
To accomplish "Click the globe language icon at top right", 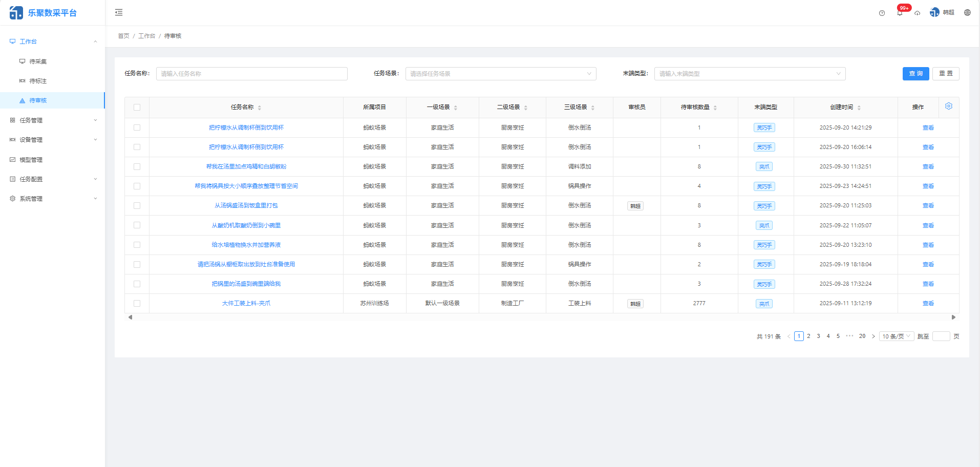I will click(967, 12).
